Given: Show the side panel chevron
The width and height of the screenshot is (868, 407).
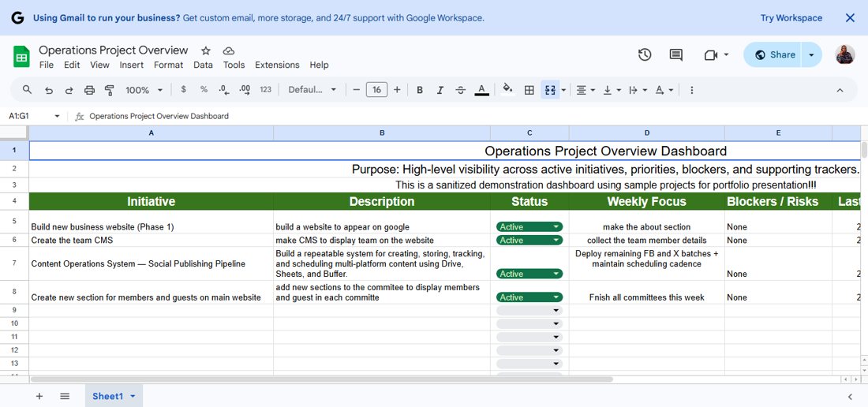Looking at the screenshot, I should 851,397.
